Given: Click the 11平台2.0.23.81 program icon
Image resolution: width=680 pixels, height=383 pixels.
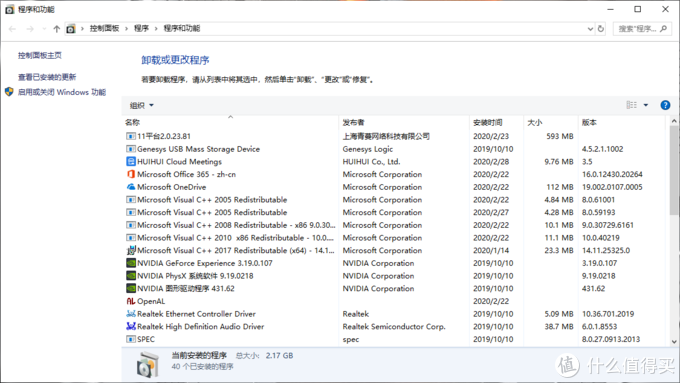Looking at the screenshot, I should [x=131, y=136].
